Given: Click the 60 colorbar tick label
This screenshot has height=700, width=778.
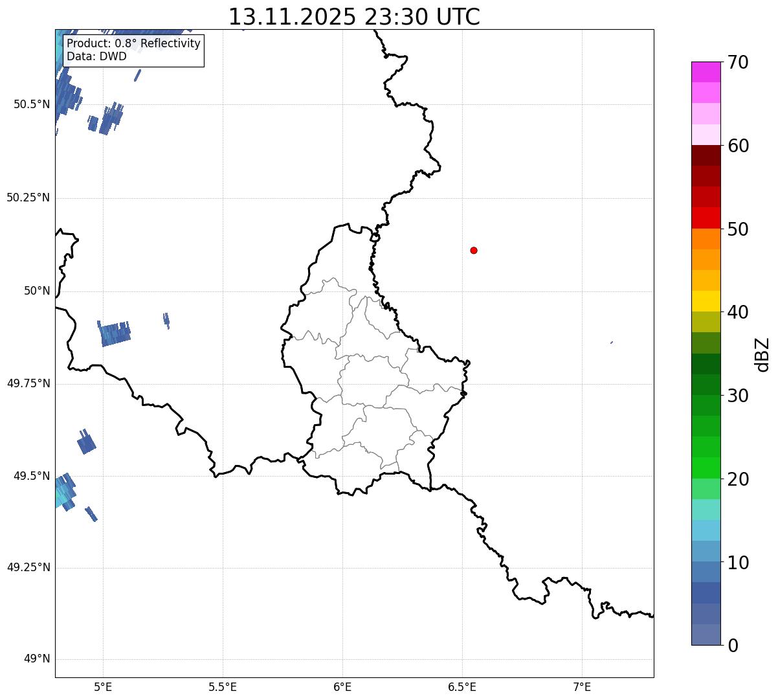Looking at the screenshot, I should tap(739, 146).
